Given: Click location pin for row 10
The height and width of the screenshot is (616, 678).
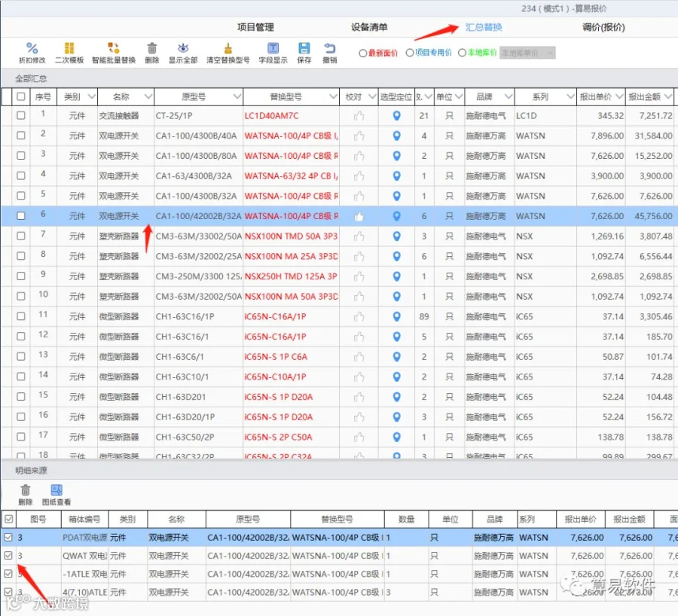Looking at the screenshot, I should (396, 296).
